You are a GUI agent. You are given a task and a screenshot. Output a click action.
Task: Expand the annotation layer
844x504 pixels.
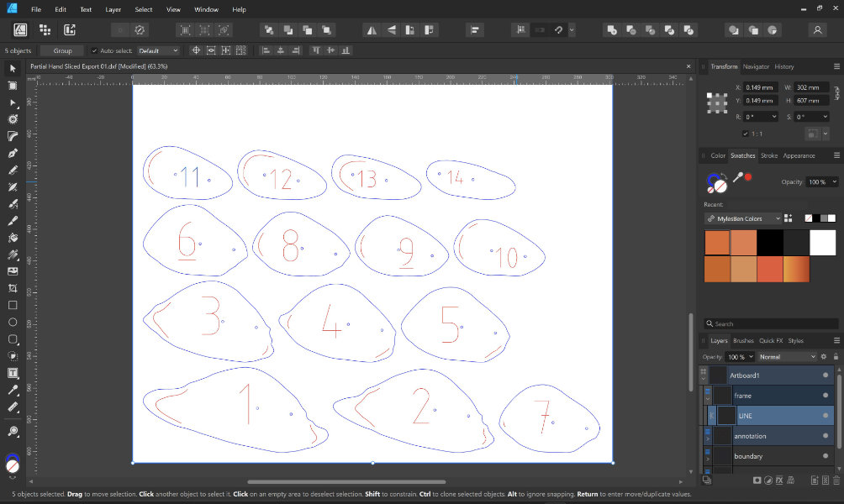pos(708,439)
